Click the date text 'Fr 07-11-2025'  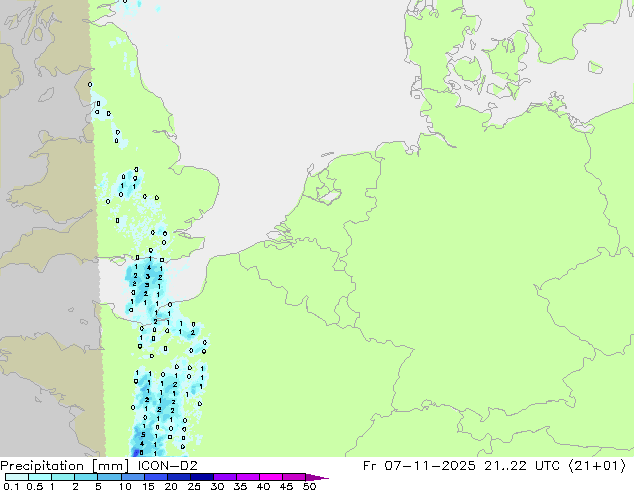pyautogui.click(x=419, y=466)
